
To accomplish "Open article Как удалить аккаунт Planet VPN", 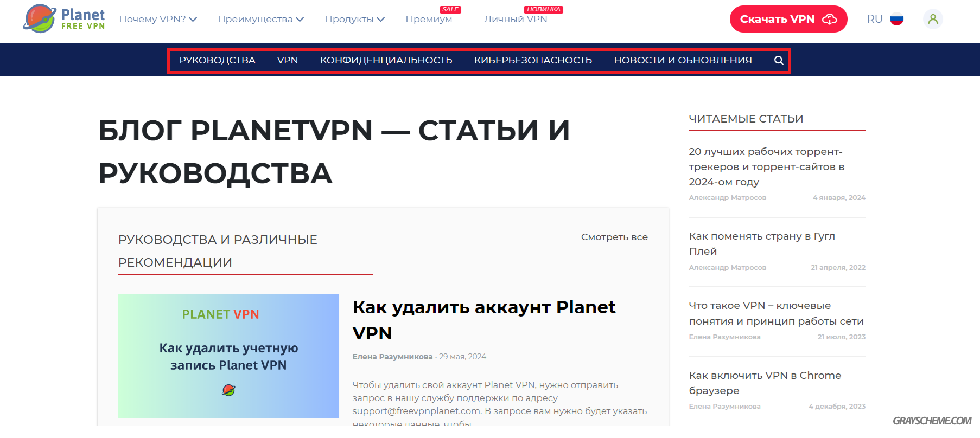I will (x=483, y=320).
